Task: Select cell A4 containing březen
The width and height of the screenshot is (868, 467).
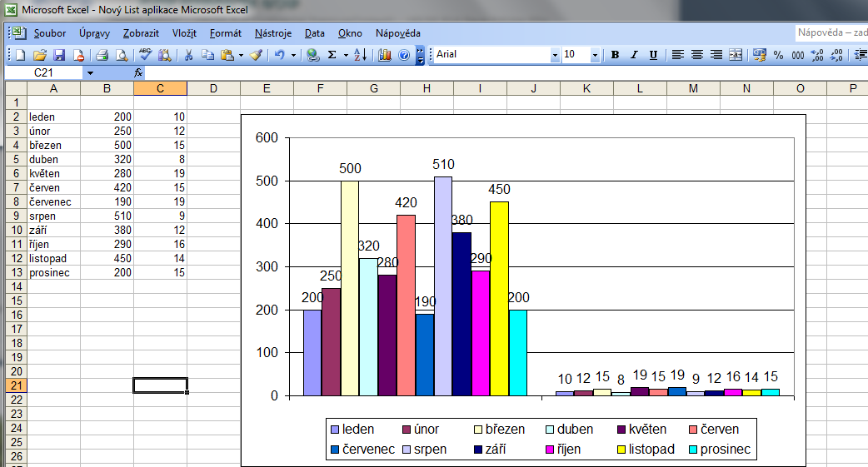Action: pyautogui.click(x=54, y=145)
